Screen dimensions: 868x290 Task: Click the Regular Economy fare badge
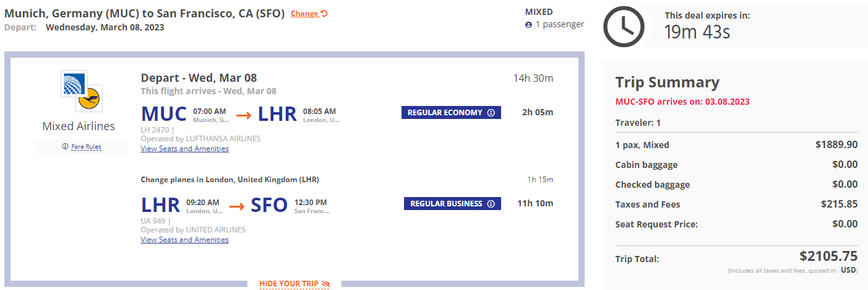tap(451, 113)
